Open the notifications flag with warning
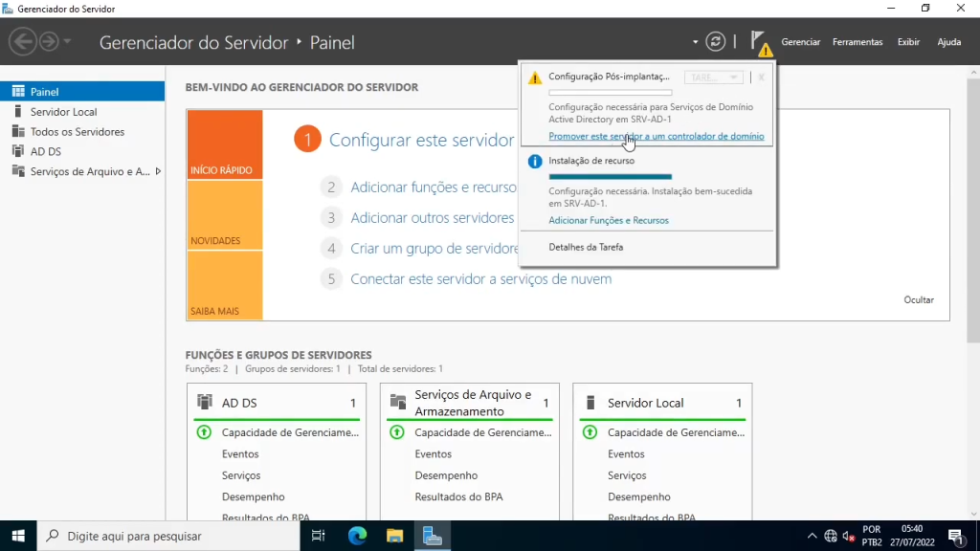Viewport: 980px width, 551px height. click(x=761, y=43)
